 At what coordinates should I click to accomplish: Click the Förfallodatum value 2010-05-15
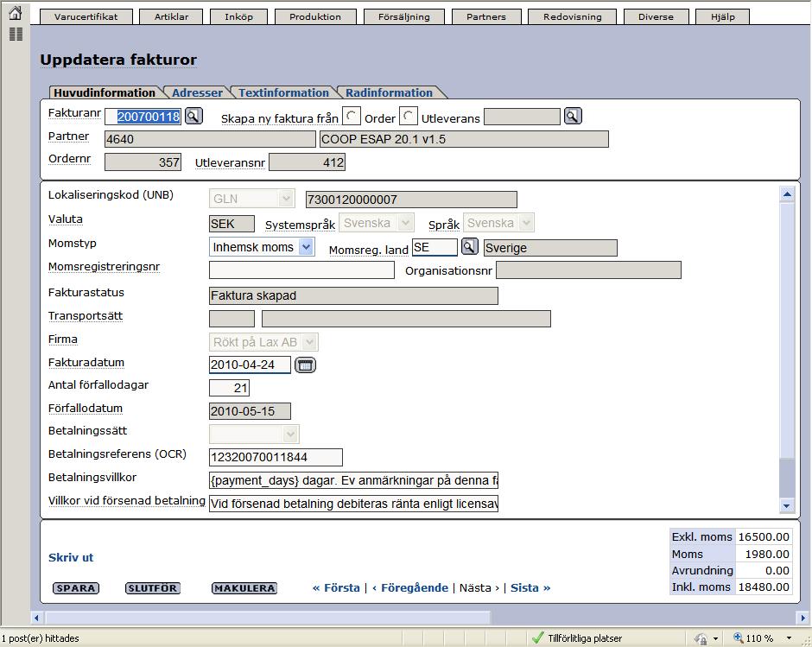click(250, 411)
